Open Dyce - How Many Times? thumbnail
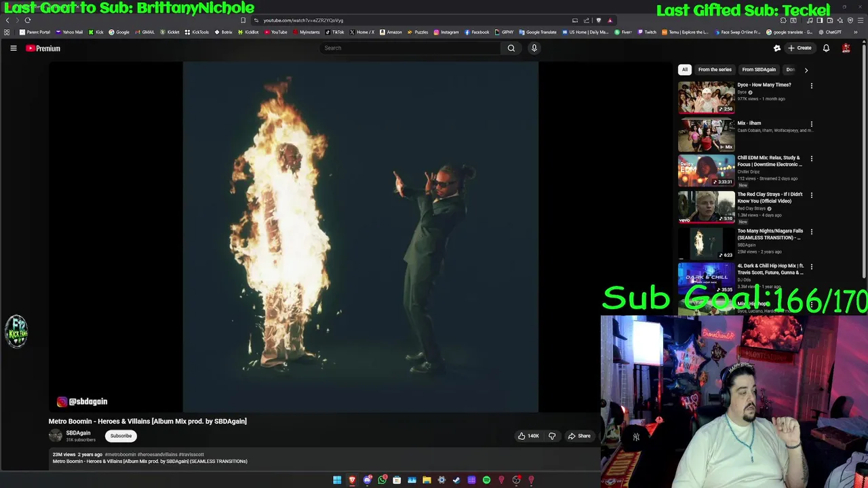Image resolution: width=868 pixels, height=488 pixels. (706, 98)
